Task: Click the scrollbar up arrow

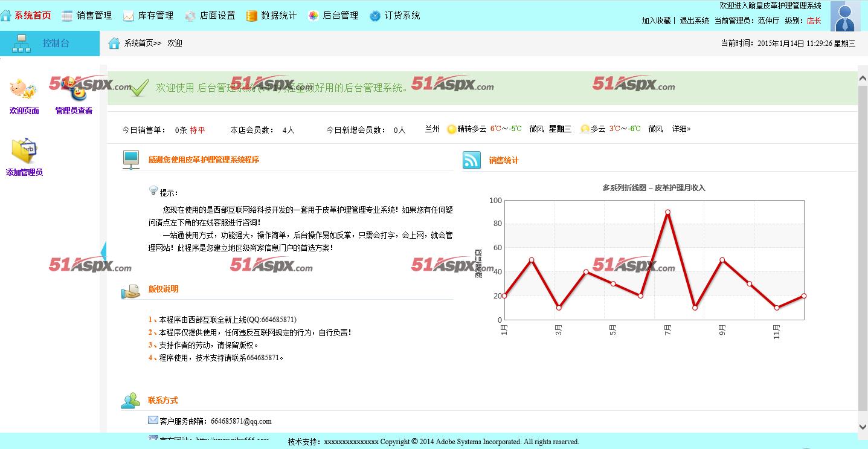Action: click(863, 77)
